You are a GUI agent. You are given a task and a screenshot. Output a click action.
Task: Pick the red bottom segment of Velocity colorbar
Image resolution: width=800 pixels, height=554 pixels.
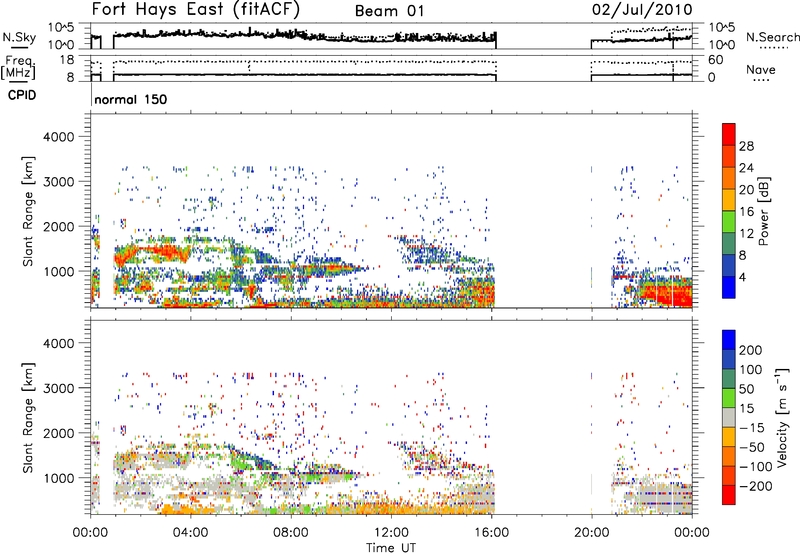(x=729, y=495)
